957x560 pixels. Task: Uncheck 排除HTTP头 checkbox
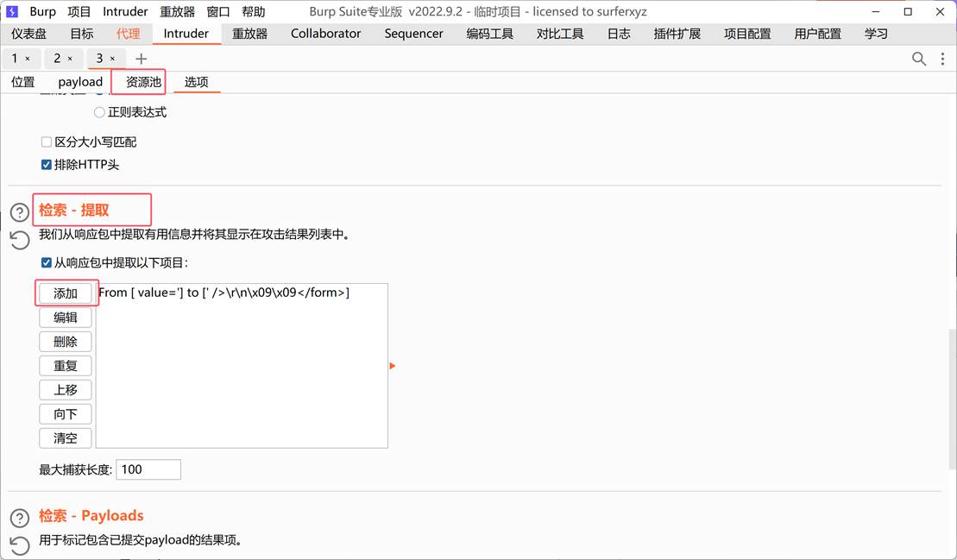(47, 165)
